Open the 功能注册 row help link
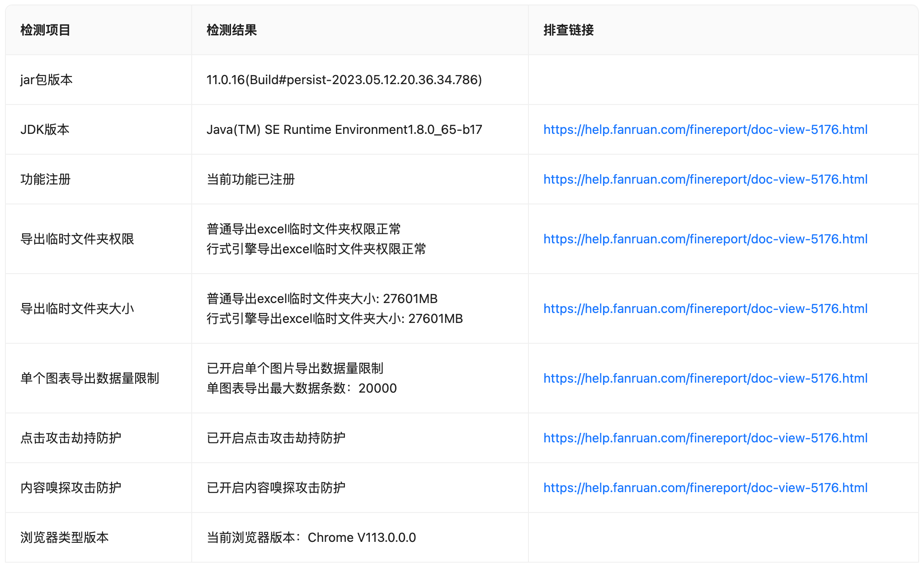This screenshot has width=924, height=569. [705, 180]
